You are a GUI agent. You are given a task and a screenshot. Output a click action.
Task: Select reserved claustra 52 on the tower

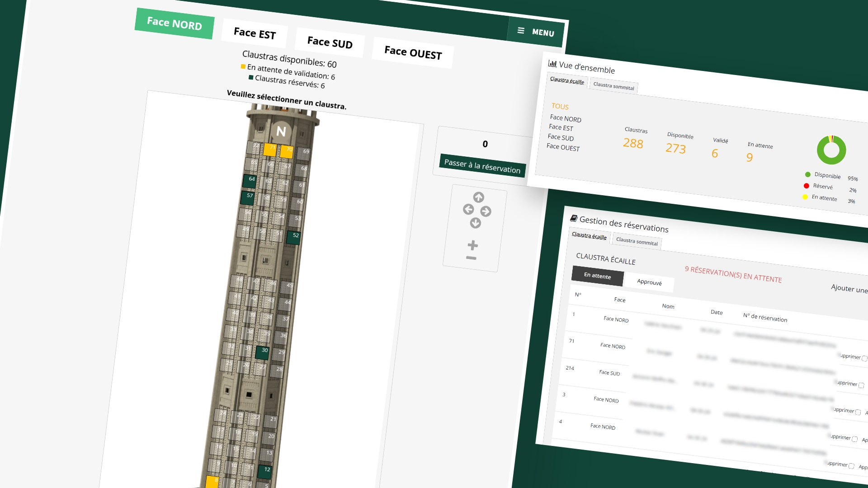pyautogui.click(x=294, y=237)
